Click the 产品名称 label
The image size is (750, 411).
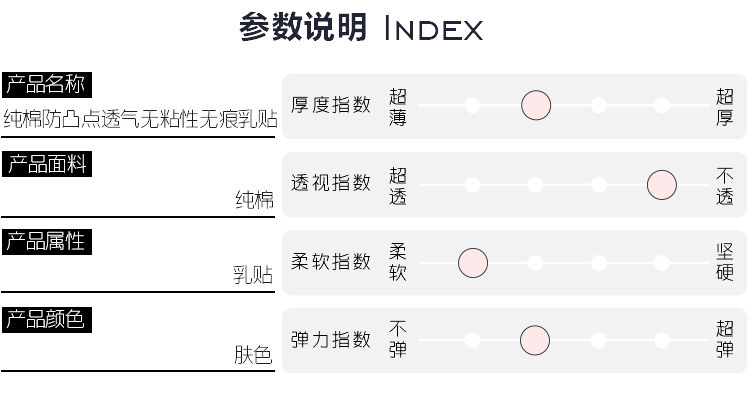tap(44, 84)
